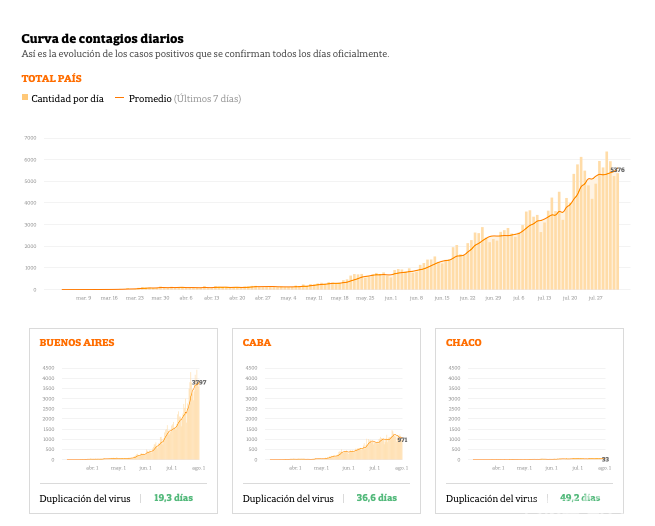Click the 5376 latest value label
Screen dimensions: 655x526
click(x=617, y=170)
